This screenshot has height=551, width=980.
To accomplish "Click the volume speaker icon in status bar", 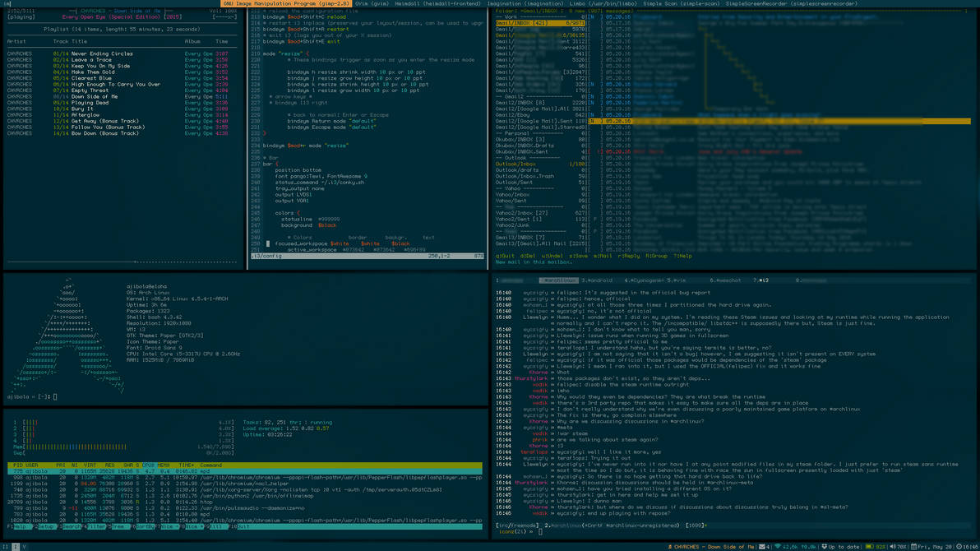I will coord(893,547).
